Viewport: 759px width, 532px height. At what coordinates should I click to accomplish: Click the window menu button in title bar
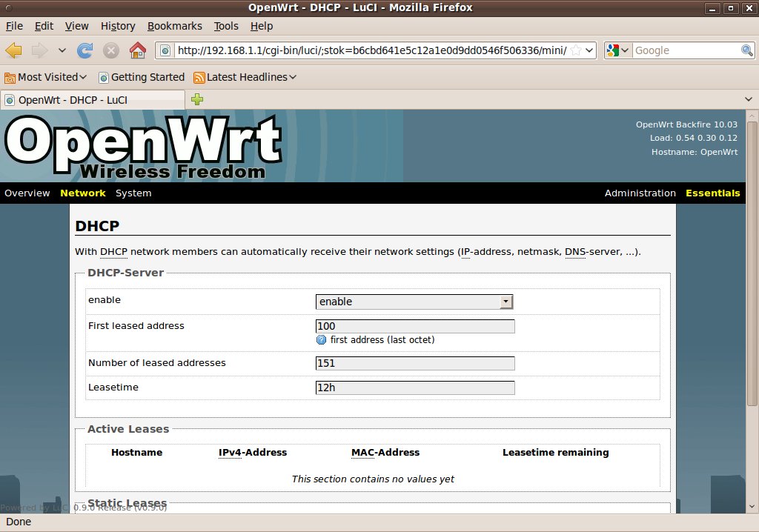click(8, 7)
